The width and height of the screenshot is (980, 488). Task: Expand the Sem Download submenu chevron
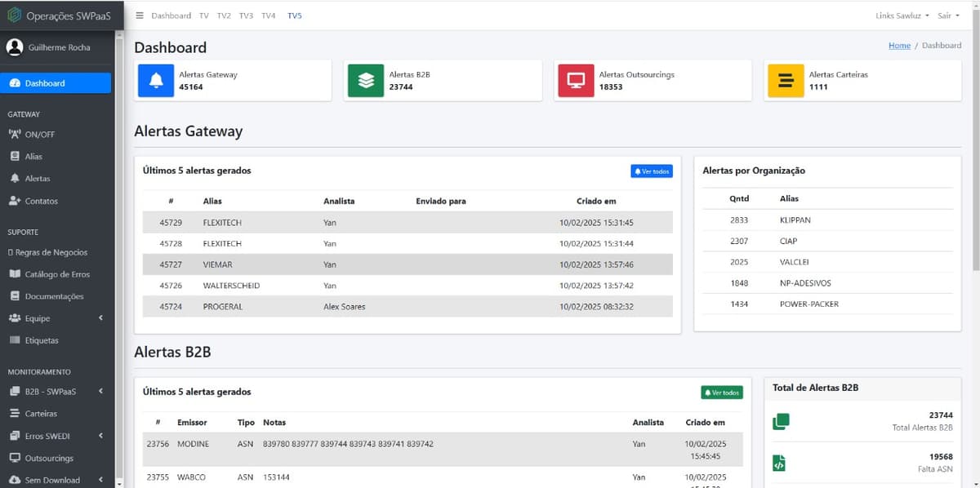pos(100,480)
